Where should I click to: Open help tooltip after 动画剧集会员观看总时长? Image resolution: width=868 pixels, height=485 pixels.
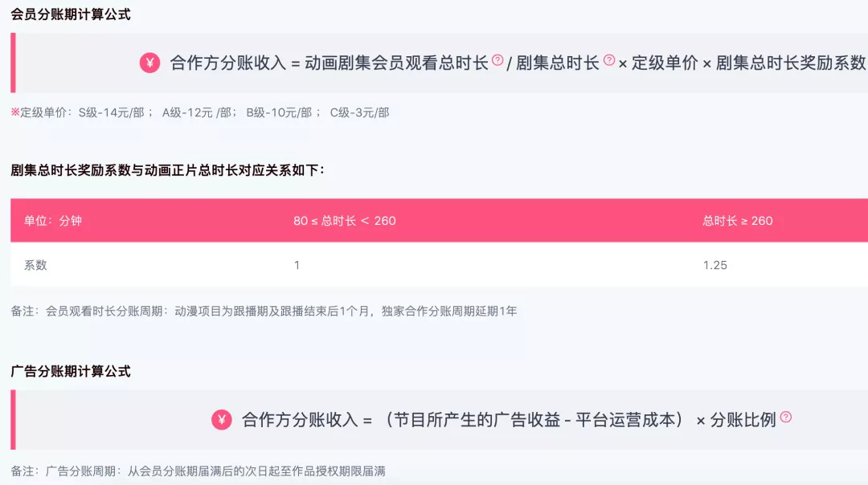pos(497,59)
